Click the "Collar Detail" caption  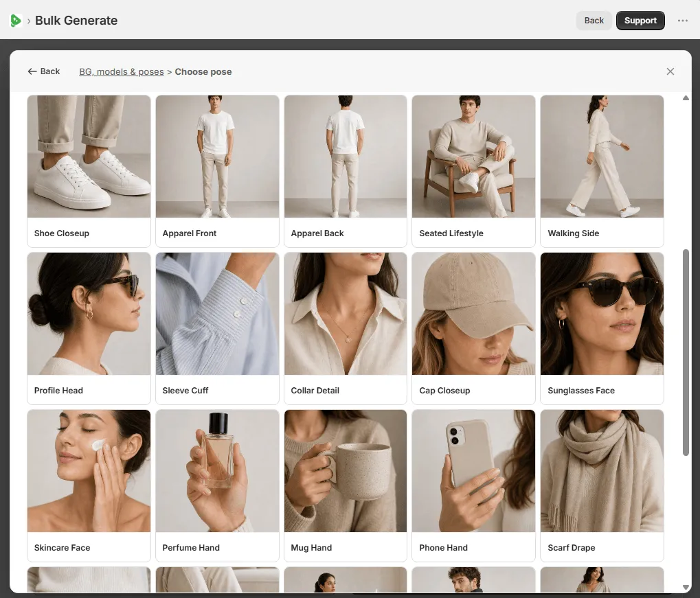(315, 390)
